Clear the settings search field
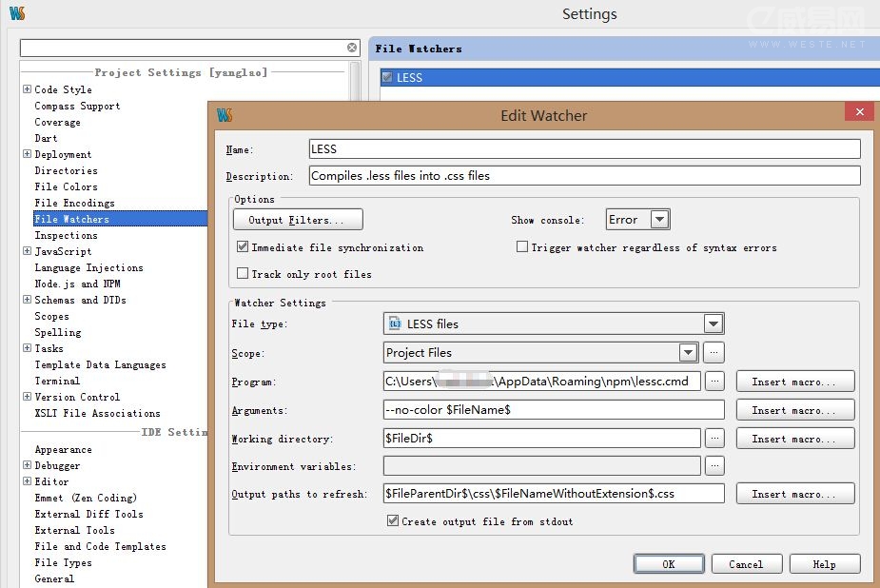This screenshot has width=880, height=588. 352,48
